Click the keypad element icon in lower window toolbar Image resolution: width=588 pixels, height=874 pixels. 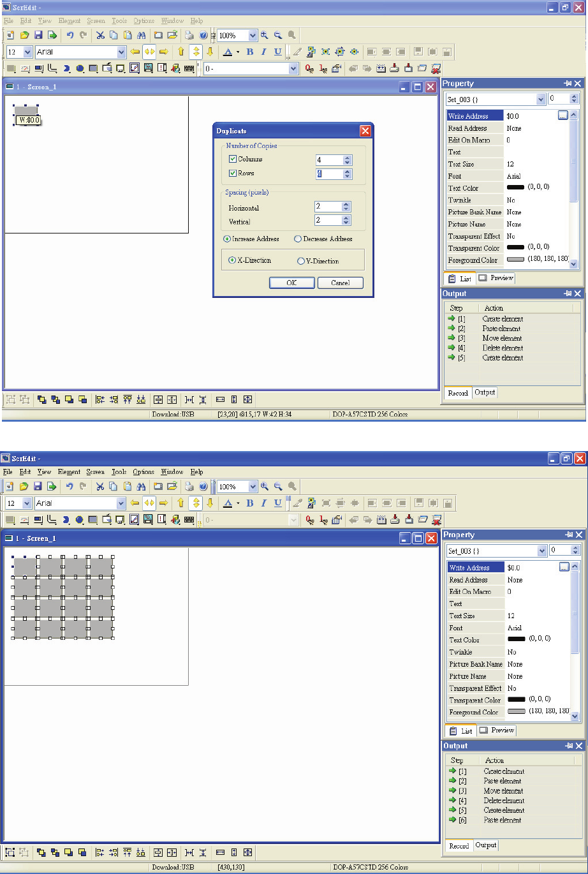click(189, 520)
